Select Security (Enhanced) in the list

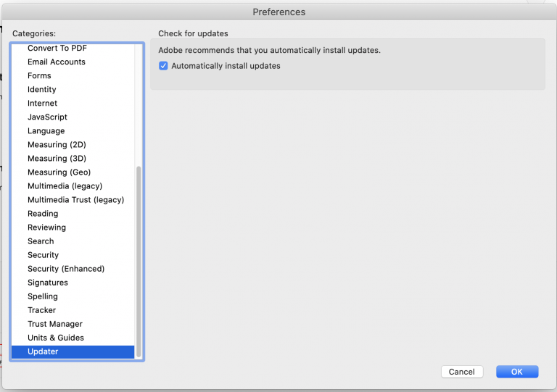point(66,269)
